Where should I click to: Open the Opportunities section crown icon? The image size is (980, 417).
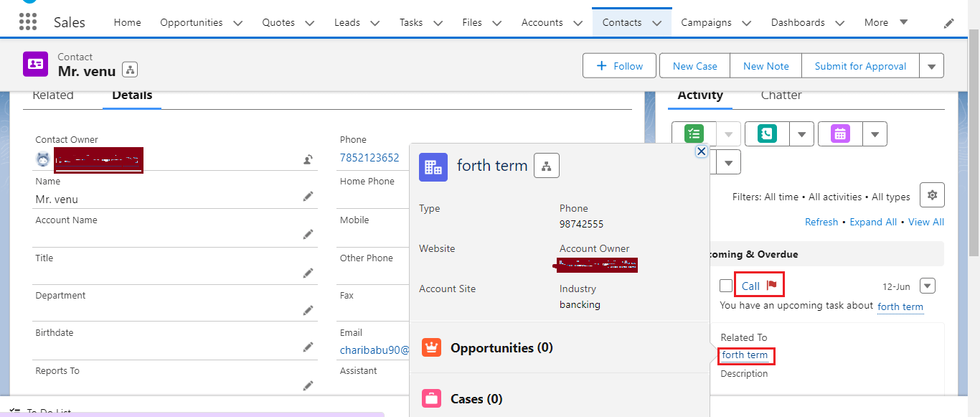click(x=431, y=347)
